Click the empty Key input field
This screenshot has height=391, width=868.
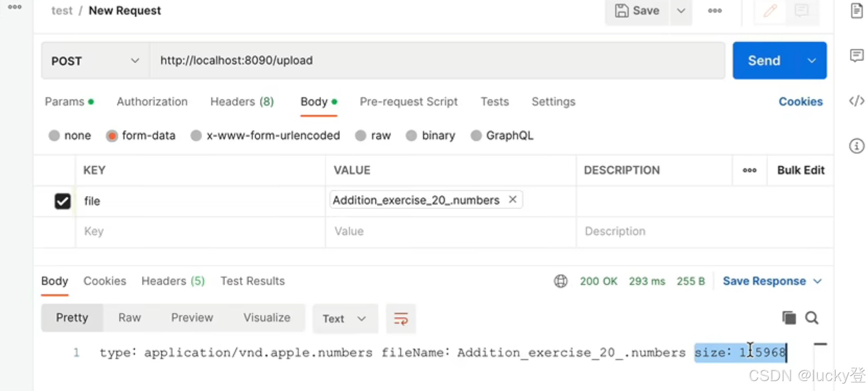[x=200, y=231]
